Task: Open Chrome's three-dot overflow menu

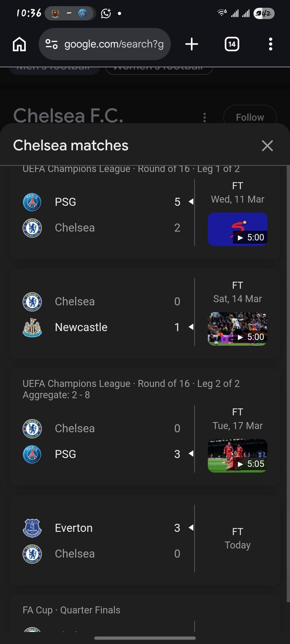Action: (270, 44)
